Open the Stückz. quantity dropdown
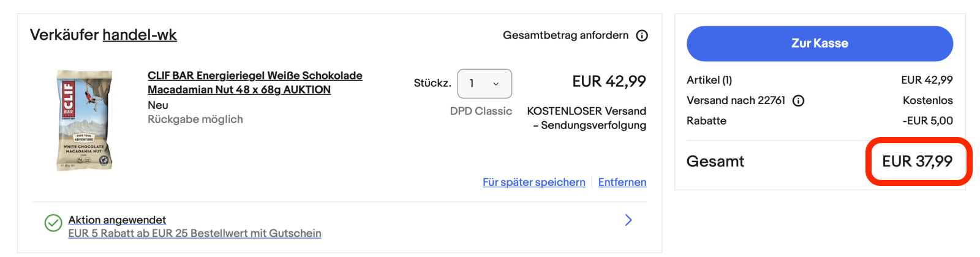The width and height of the screenshot is (980, 257). [x=484, y=83]
